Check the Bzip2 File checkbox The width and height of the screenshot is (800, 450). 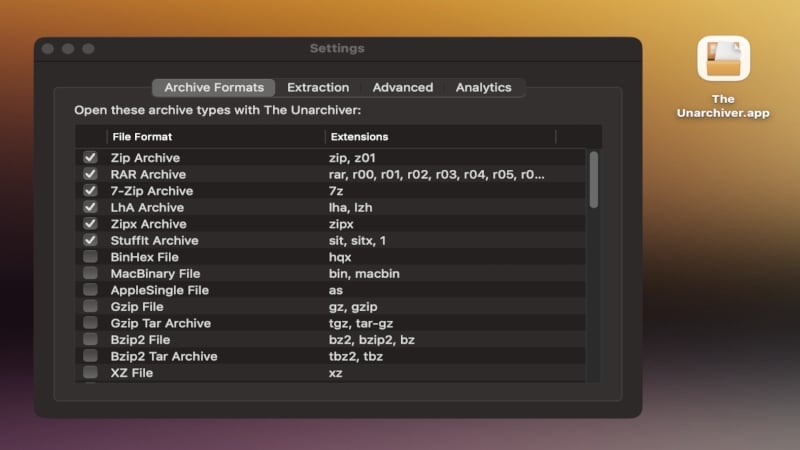(90, 339)
